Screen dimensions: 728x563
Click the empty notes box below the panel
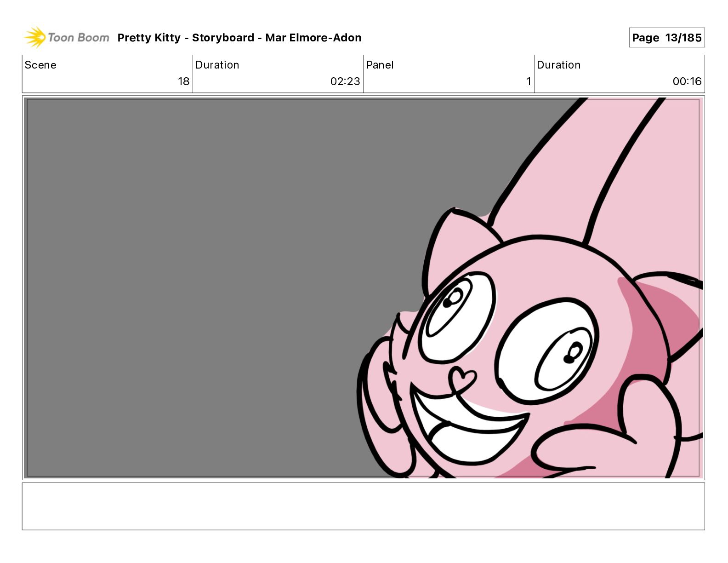pyautogui.click(x=364, y=506)
